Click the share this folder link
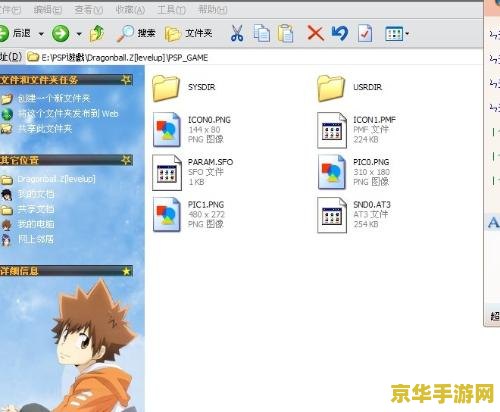 tap(45, 129)
